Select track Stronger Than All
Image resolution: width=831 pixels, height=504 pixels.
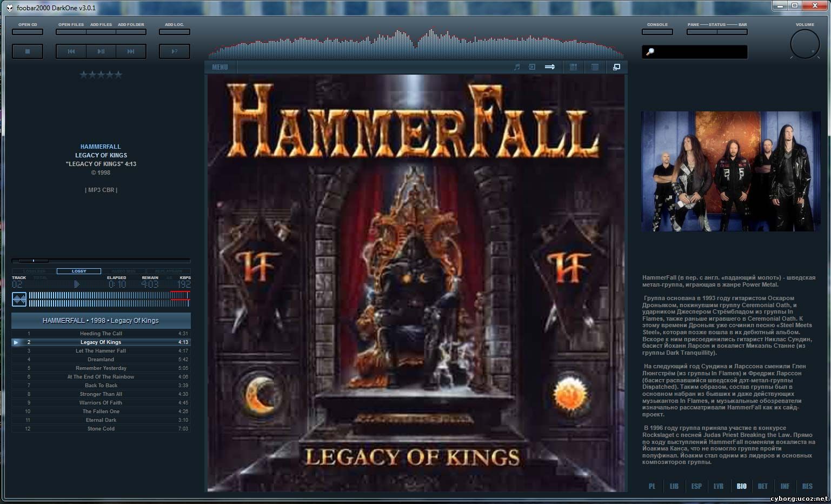coord(101,394)
